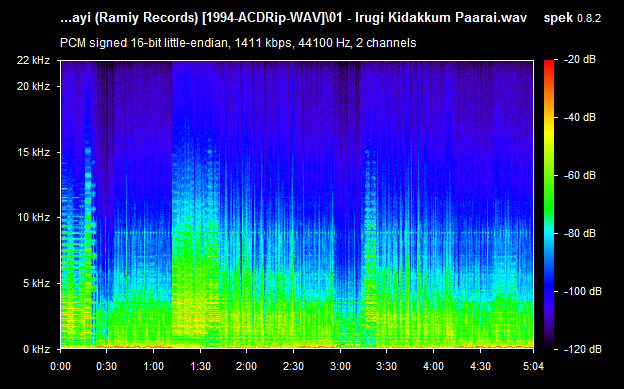The height and width of the screenshot is (389, 624).
Task: Click the '1:00' time axis label
Action: click(154, 366)
